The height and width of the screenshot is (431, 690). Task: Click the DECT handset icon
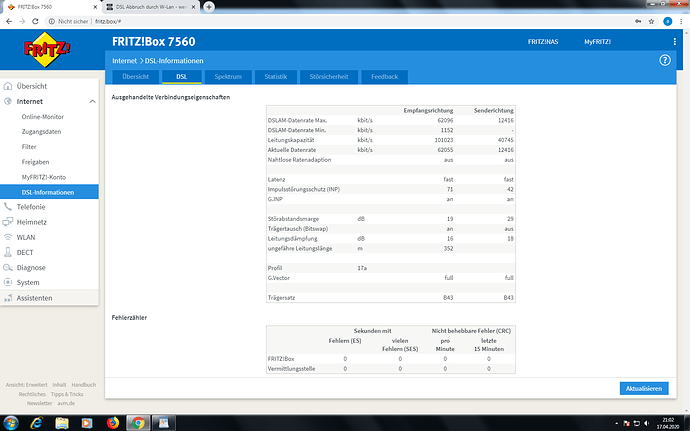pyautogui.click(x=7, y=252)
